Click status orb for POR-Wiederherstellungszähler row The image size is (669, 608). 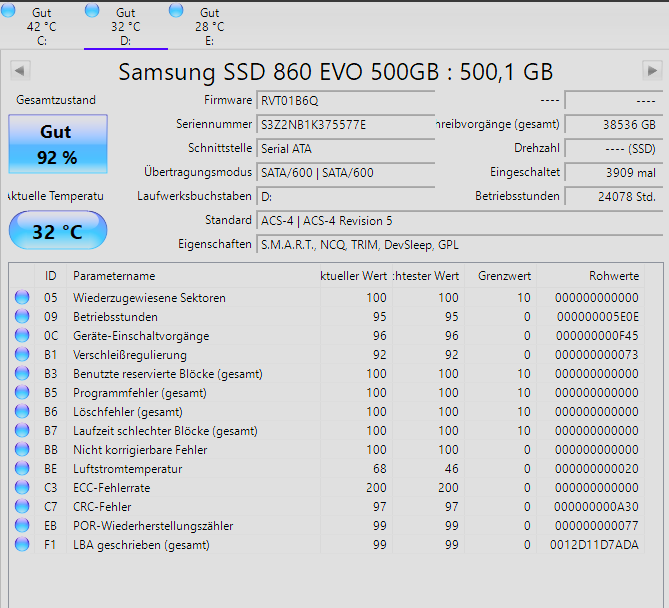[22, 525]
